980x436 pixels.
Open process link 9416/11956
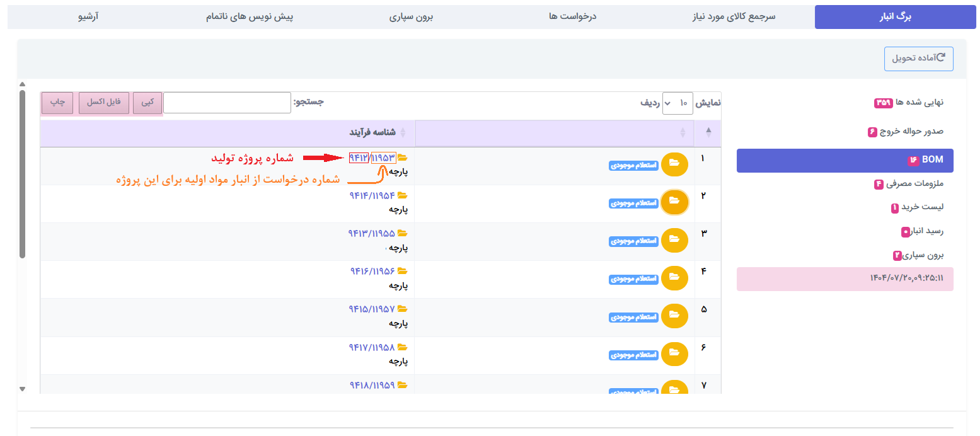click(x=372, y=271)
